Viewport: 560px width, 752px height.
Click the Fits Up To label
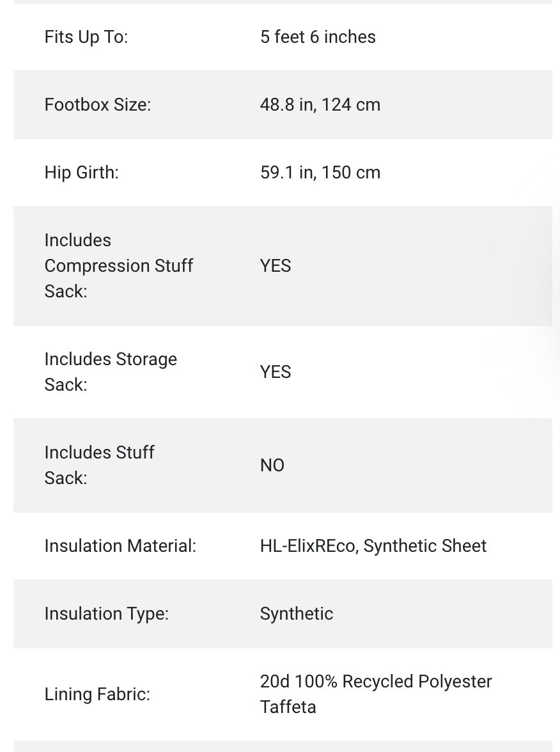coord(86,37)
